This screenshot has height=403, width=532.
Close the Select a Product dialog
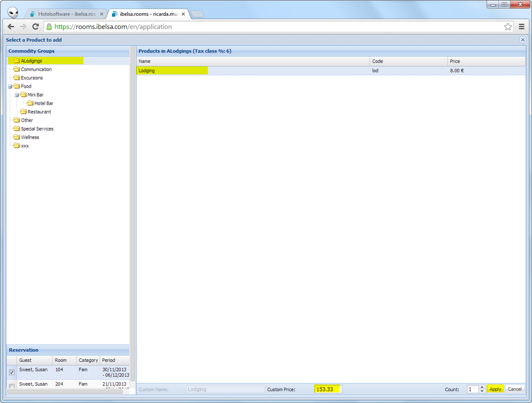point(522,40)
